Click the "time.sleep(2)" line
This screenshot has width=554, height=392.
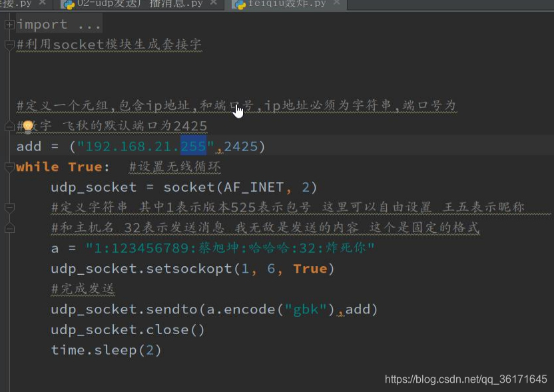click(106, 350)
